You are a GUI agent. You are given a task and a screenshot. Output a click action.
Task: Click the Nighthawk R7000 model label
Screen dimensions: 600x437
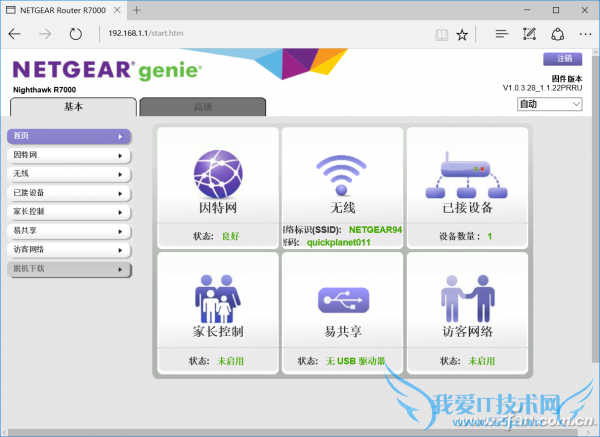pos(44,90)
